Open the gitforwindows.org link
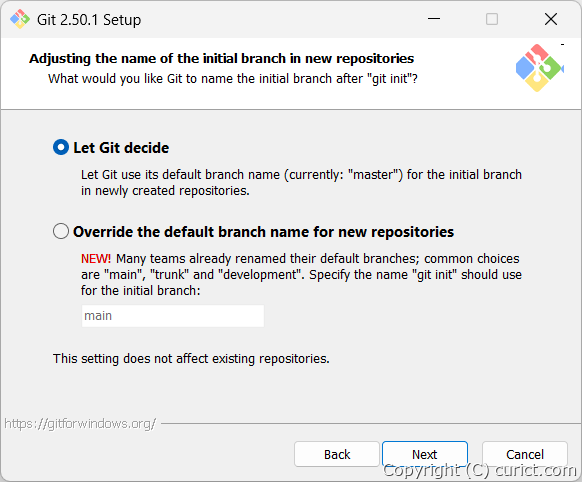Viewport: 582px width, 482px height. click(x=80, y=423)
